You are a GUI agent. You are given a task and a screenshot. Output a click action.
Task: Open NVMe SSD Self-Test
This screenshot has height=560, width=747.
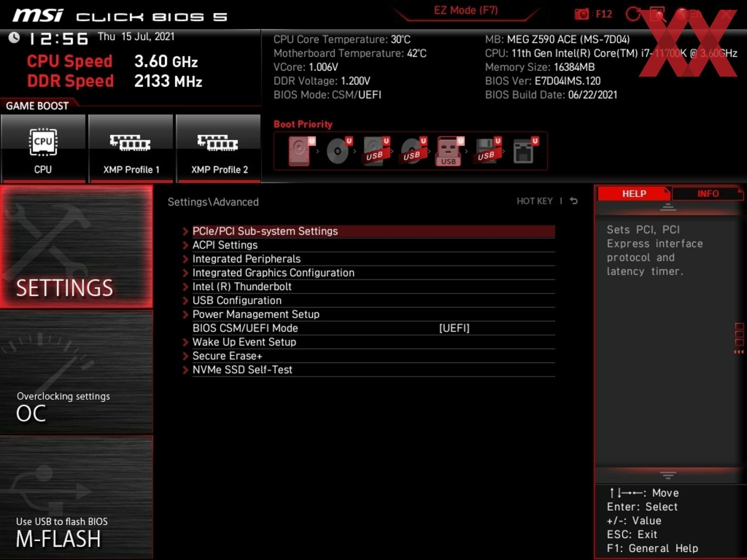click(x=368, y=369)
